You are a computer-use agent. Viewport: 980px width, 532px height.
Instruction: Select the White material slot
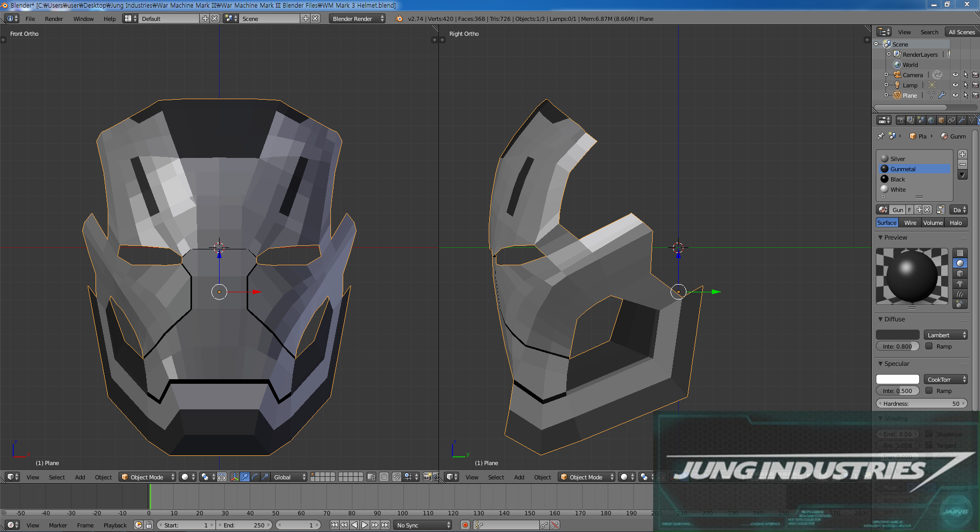tap(916, 189)
